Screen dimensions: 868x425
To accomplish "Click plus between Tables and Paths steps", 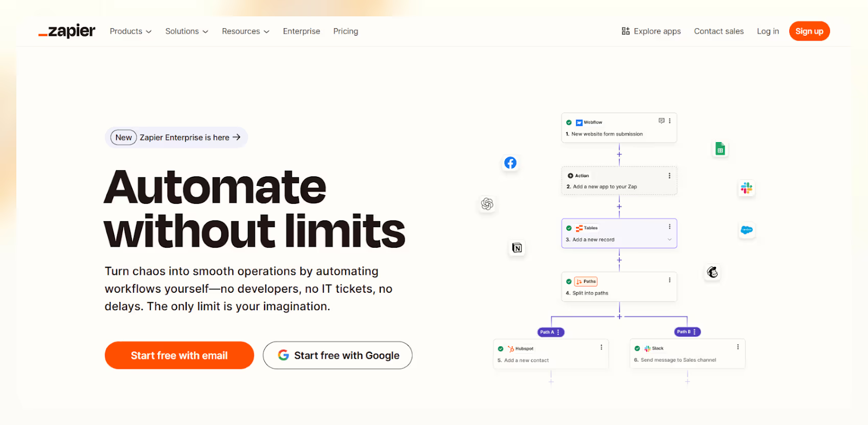I will click(x=619, y=260).
